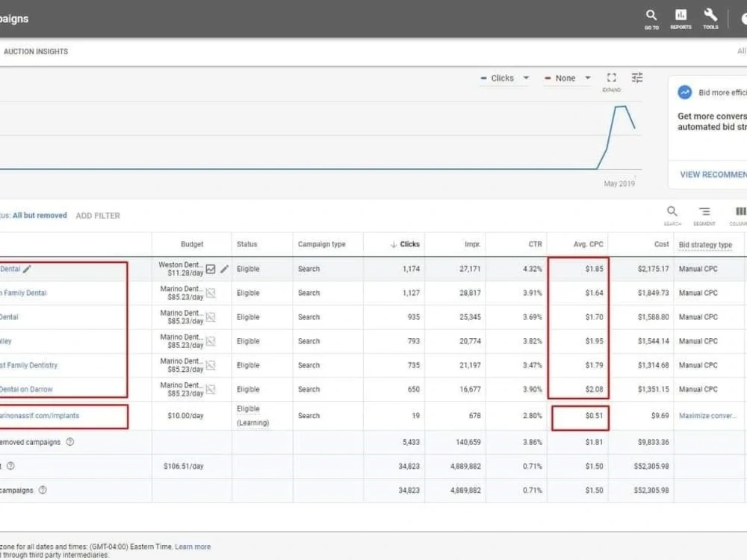The width and height of the screenshot is (747, 560).
Task: Open the com/implants campaign link
Action: tap(40, 416)
